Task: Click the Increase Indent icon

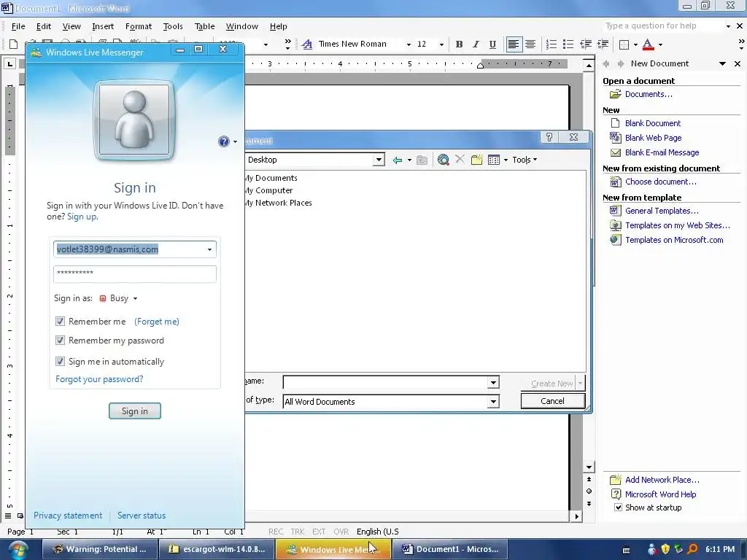Action: point(603,44)
